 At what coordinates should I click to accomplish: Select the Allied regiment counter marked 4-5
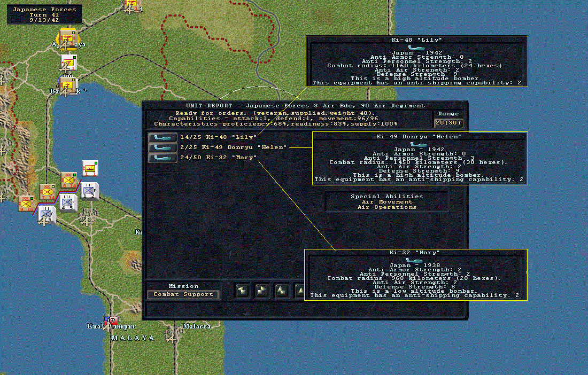(68, 202)
